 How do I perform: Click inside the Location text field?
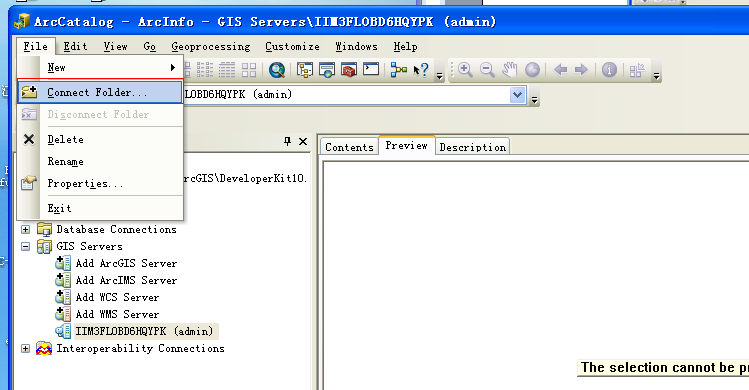[346, 95]
